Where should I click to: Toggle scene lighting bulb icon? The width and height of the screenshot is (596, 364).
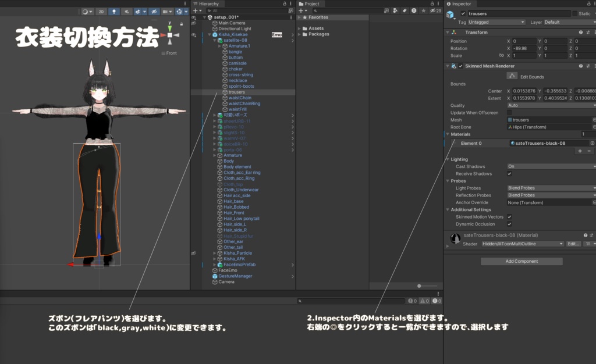(113, 12)
